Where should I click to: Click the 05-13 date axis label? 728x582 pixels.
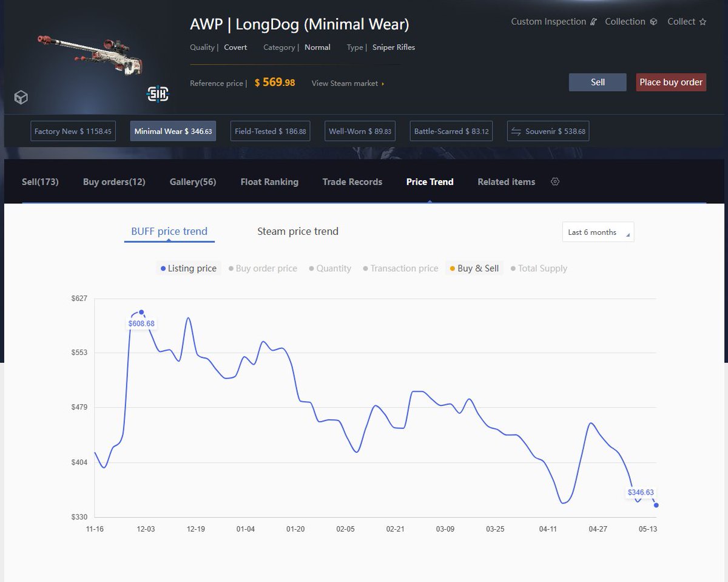click(648, 529)
